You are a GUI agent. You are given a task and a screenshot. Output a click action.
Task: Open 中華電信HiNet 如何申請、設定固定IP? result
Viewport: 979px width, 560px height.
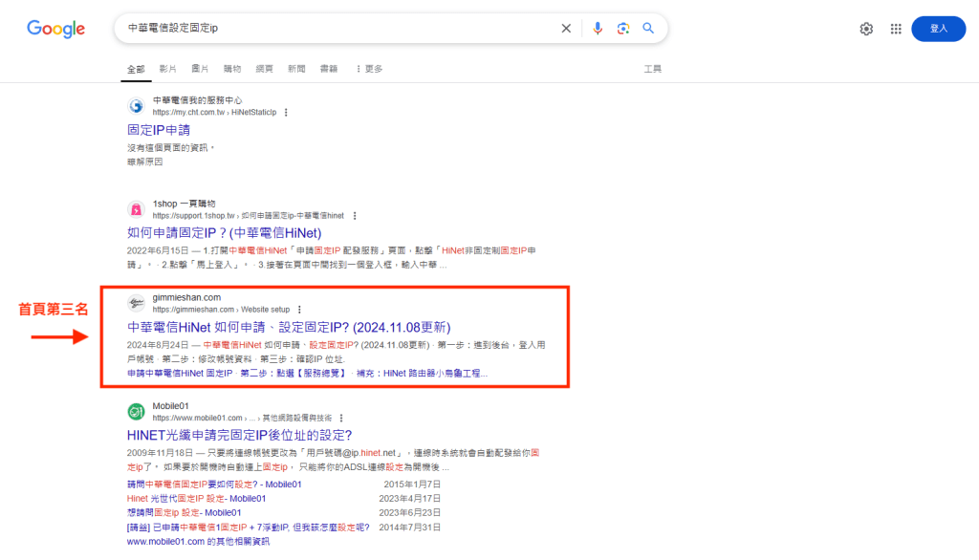coord(289,327)
